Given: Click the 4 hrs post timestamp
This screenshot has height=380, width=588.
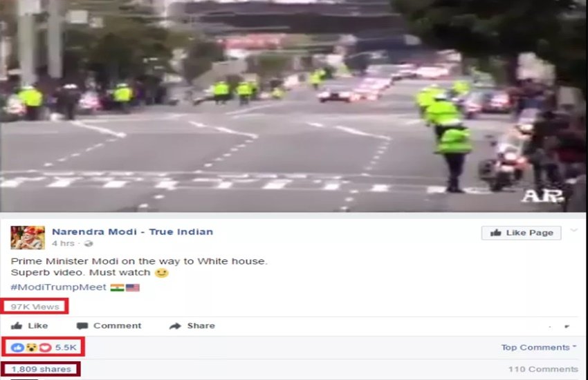Looking at the screenshot, I should 63,243.
